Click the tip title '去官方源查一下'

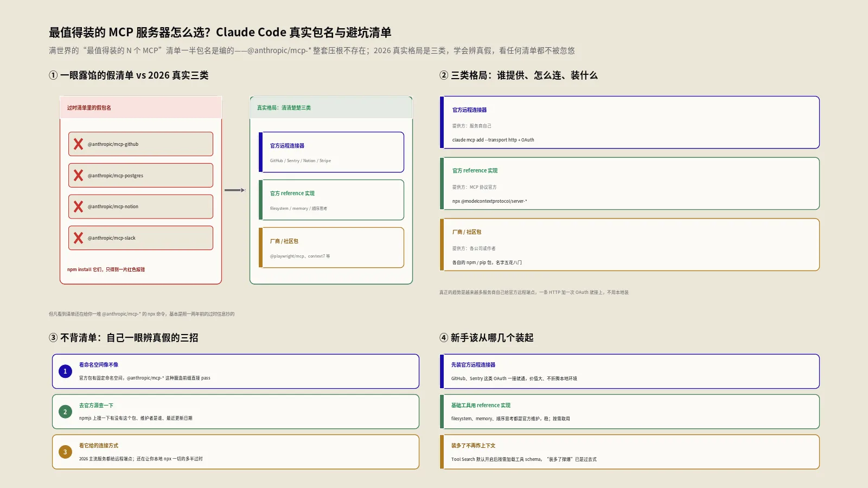tap(96, 406)
